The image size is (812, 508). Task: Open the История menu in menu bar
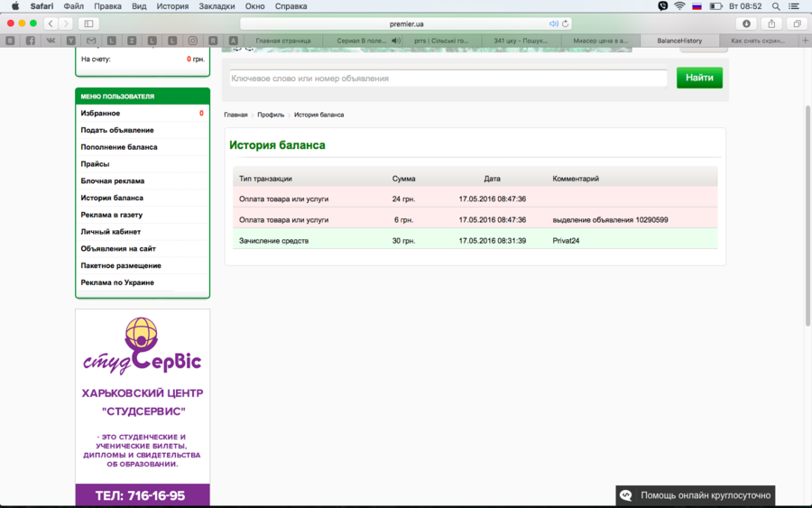[172, 6]
